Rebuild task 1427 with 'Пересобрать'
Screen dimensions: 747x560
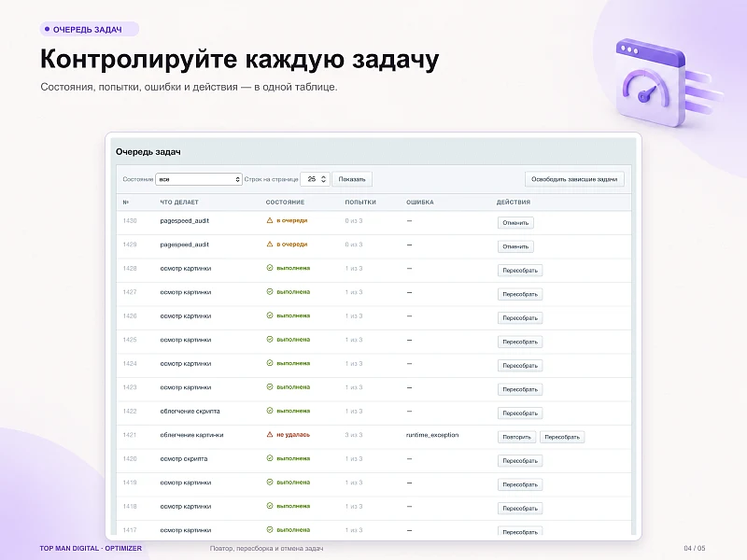coord(520,294)
